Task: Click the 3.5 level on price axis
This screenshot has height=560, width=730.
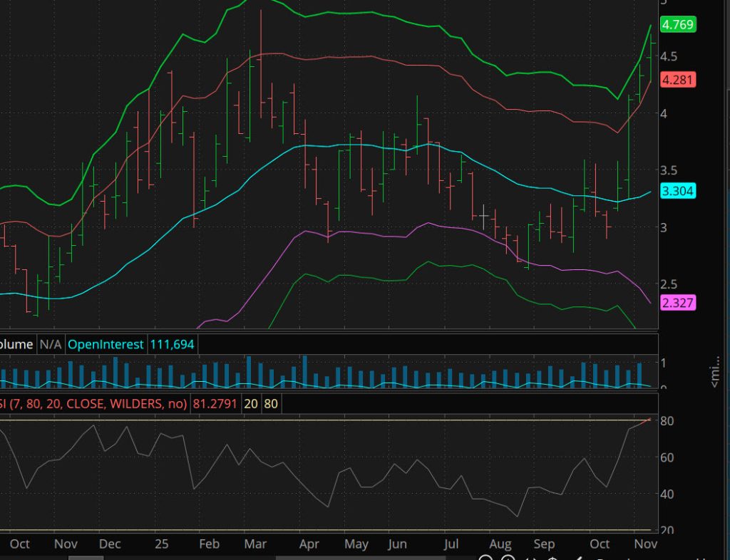Action: [x=672, y=170]
